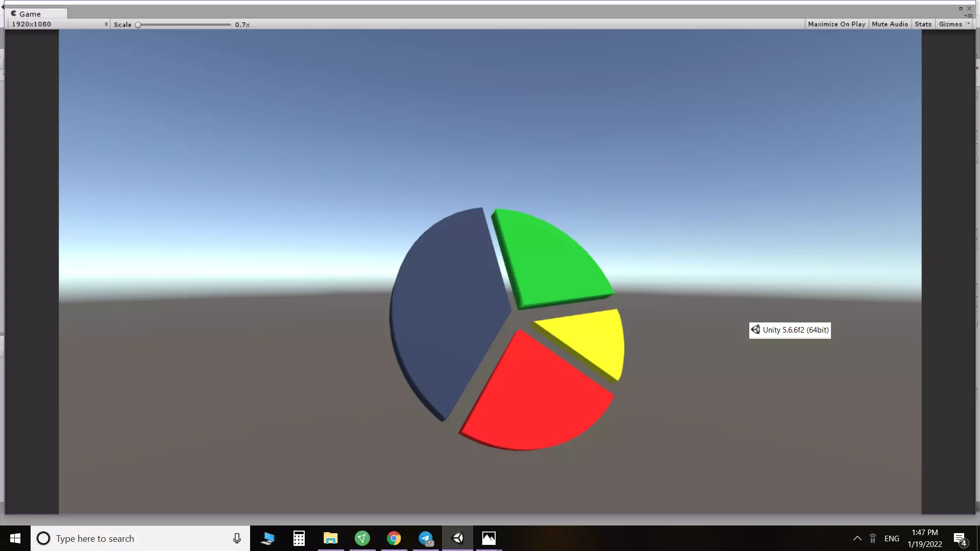Show hidden system tray icons
The width and height of the screenshot is (980, 551).
click(x=857, y=538)
